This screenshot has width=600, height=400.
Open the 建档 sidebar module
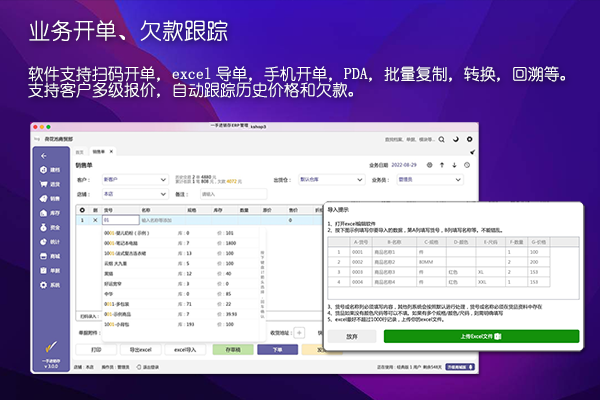click(x=50, y=170)
